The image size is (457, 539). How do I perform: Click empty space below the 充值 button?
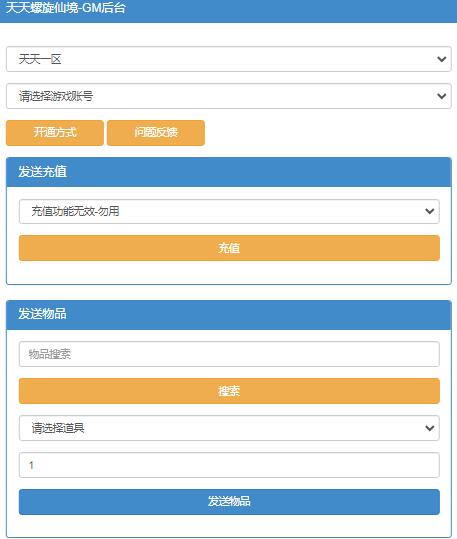[x=229, y=272]
